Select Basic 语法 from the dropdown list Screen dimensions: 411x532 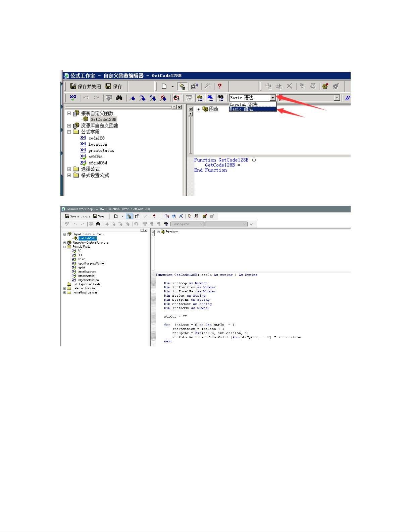253,109
